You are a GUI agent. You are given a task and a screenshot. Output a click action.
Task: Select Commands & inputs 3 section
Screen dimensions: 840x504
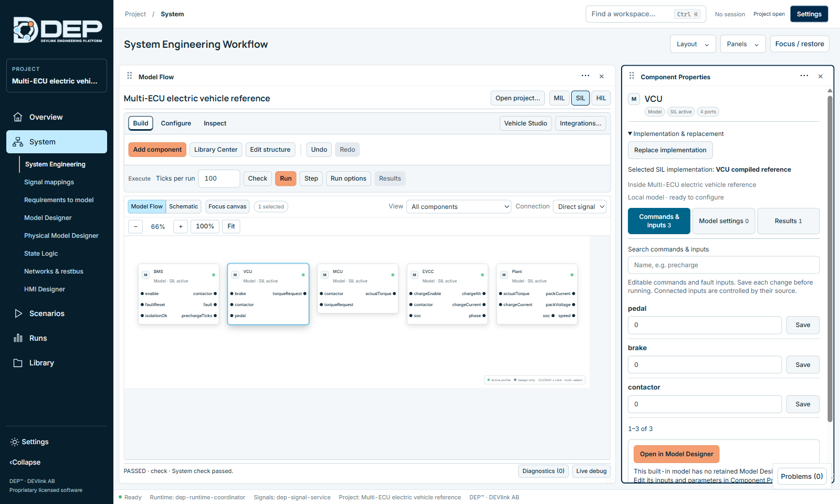[659, 221]
